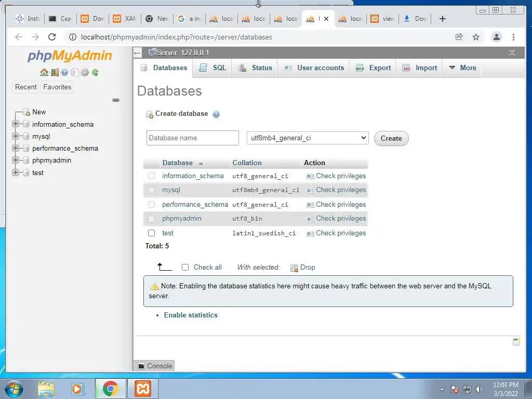Open Chrome three-dot menu

[513, 37]
